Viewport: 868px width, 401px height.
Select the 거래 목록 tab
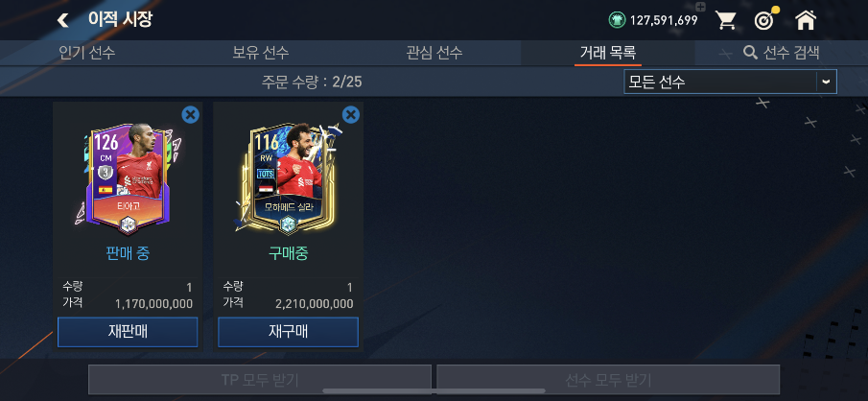(608, 53)
